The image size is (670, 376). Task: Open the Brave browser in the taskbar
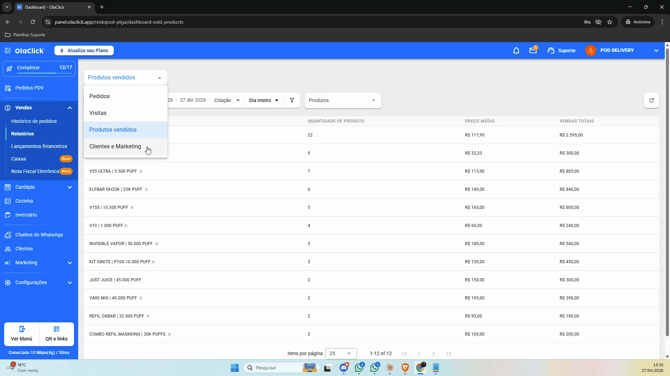pyautogui.click(x=405, y=368)
